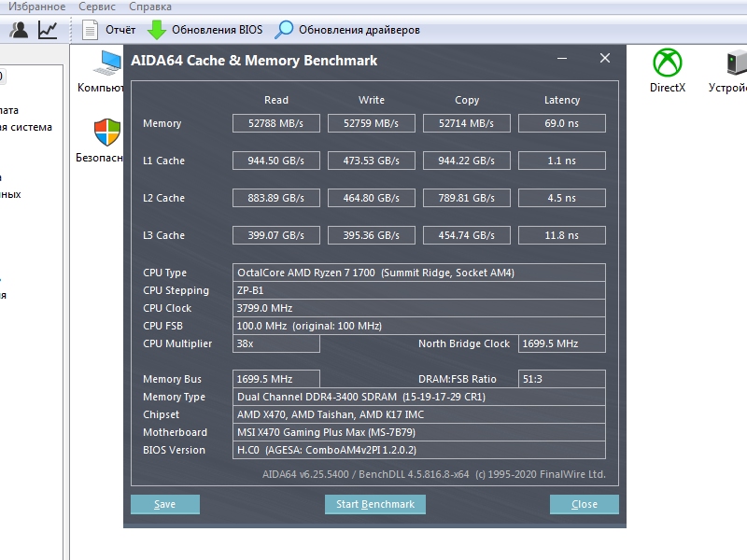The height and width of the screenshot is (560, 747).
Task: Click L3 Cache latency 11.8 ns
Action: [x=562, y=235]
